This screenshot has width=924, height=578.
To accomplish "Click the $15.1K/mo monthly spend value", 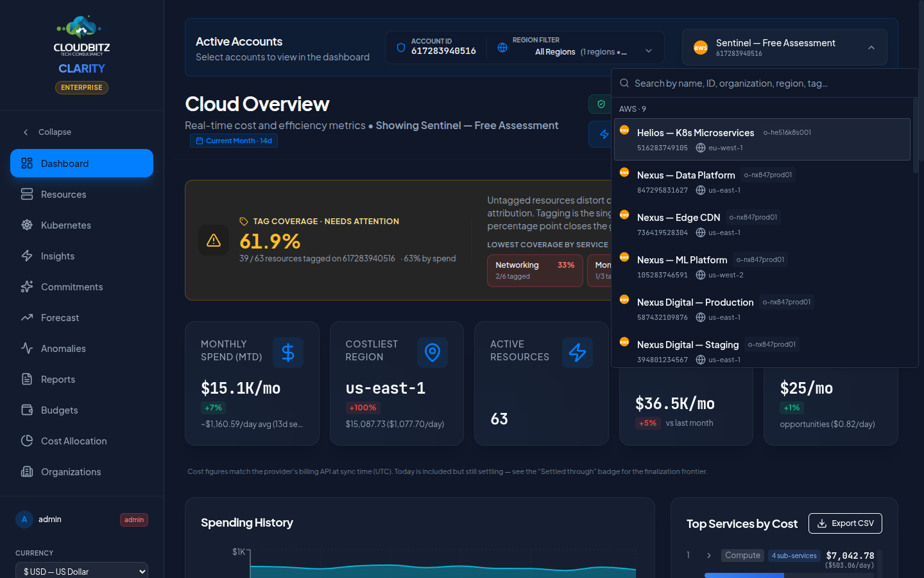I will [x=241, y=388].
